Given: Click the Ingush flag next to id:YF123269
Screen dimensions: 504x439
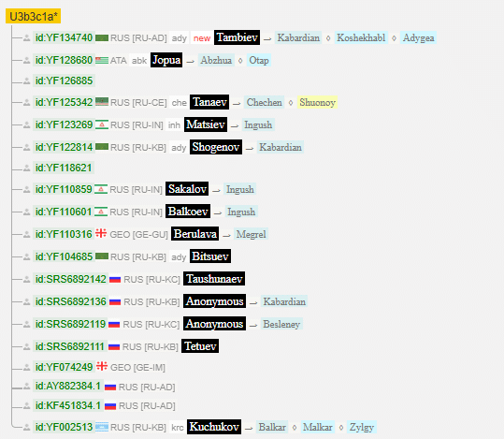Looking at the screenshot, I should pyautogui.click(x=102, y=124).
